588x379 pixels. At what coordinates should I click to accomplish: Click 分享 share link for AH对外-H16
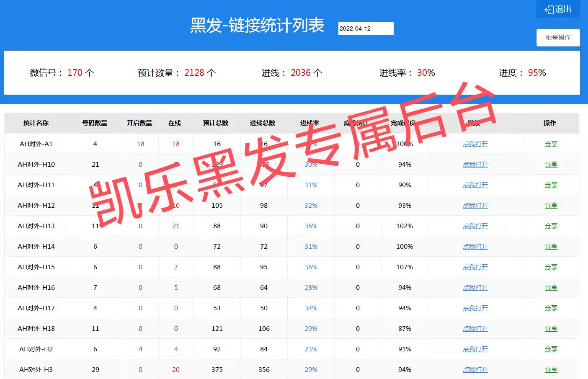551,288
